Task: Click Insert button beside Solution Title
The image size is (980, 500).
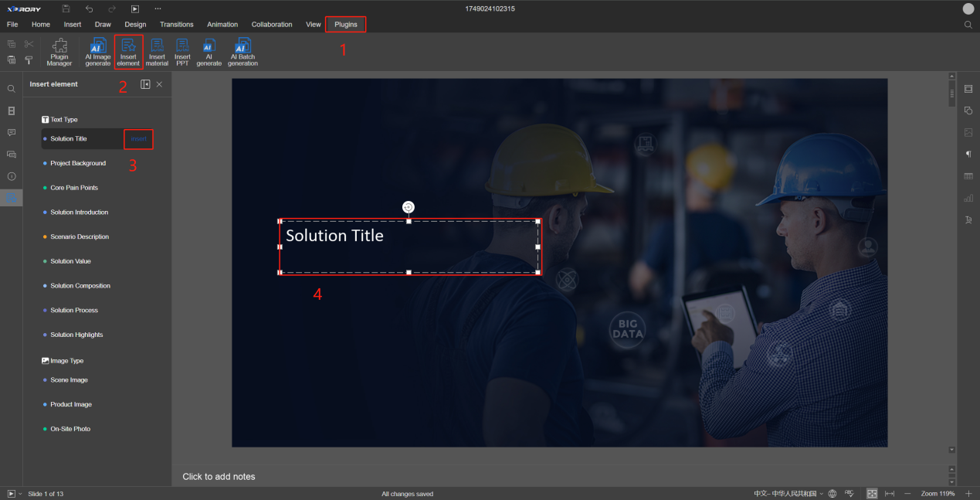Action: (x=138, y=139)
